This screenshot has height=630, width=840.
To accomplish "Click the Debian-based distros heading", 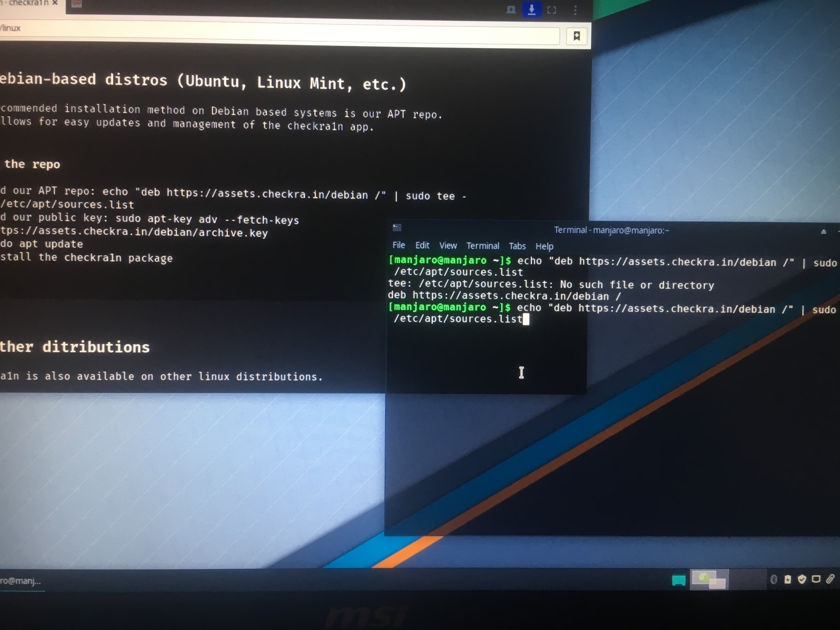I will coord(203,81).
